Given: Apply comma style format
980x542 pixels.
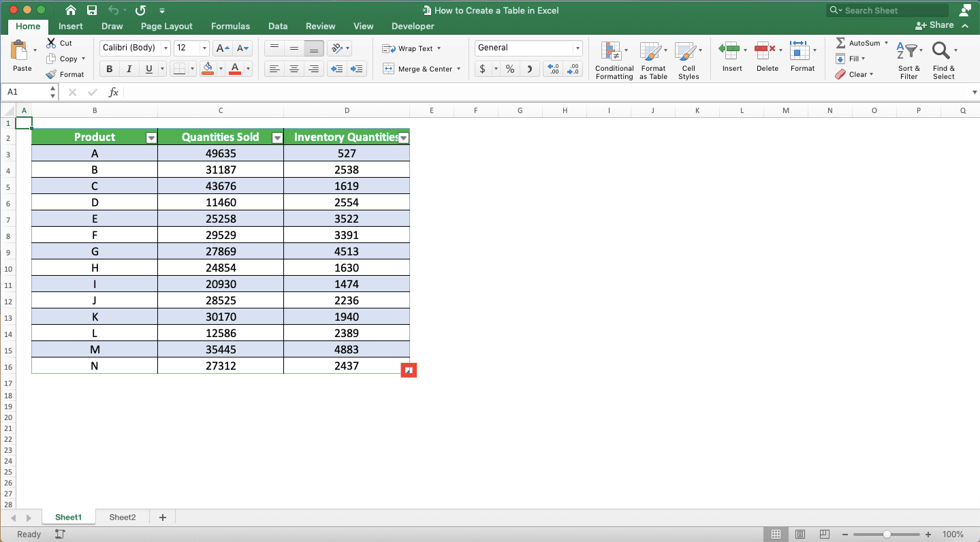Looking at the screenshot, I should 530,69.
